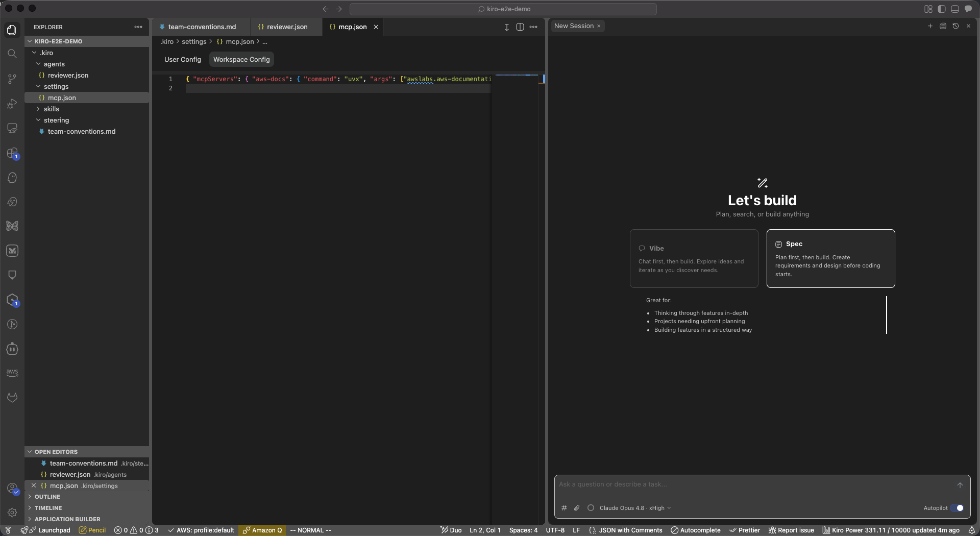
Task: Open Run and Debug view icon
Action: (x=12, y=104)
